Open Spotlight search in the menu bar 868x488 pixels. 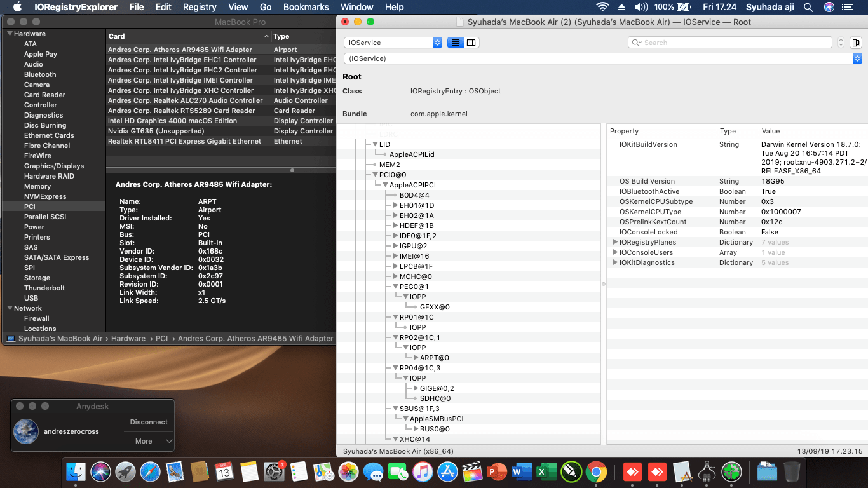(x=808, y=7)
